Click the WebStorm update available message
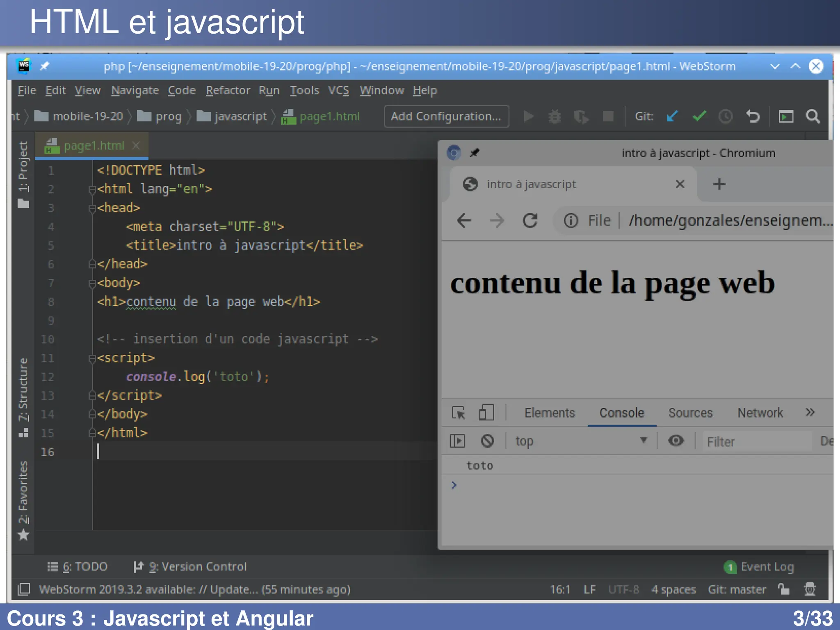840x630 pixels. [x=195, y=589]
